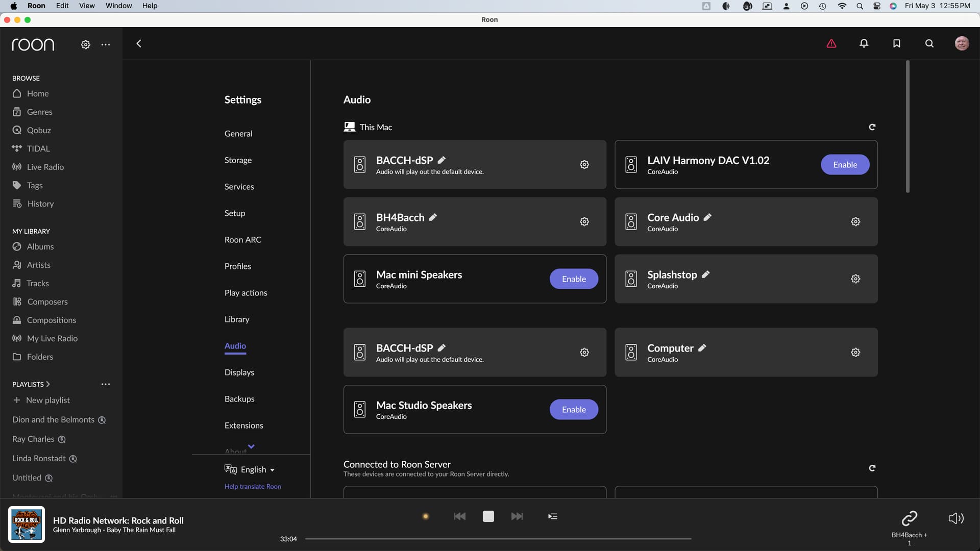Viewport: 980px width, 551px height.
Task: Open Roon ARC settings tab
Action: (x=243, y=240)
